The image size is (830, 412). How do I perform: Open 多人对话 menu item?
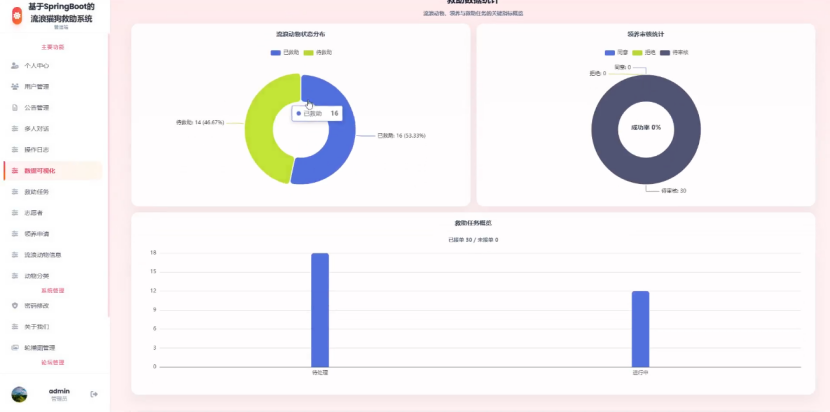(x=53, y=129)
